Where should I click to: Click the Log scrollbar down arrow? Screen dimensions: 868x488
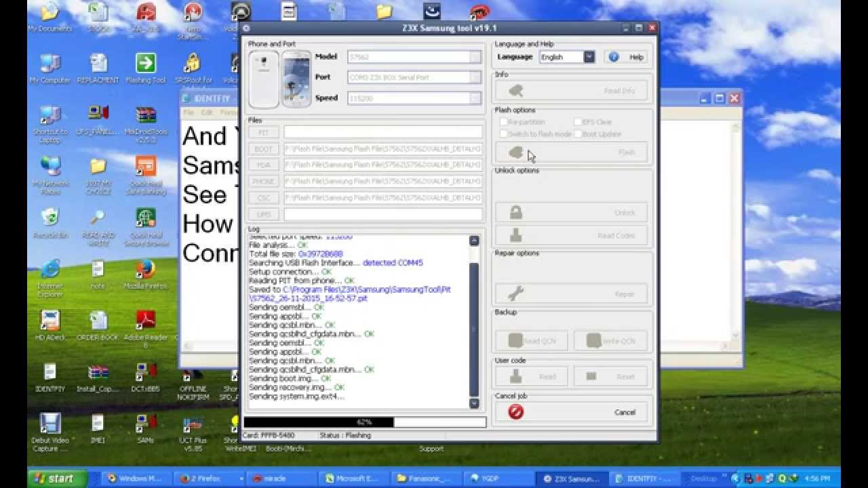[x=474, y=403]
